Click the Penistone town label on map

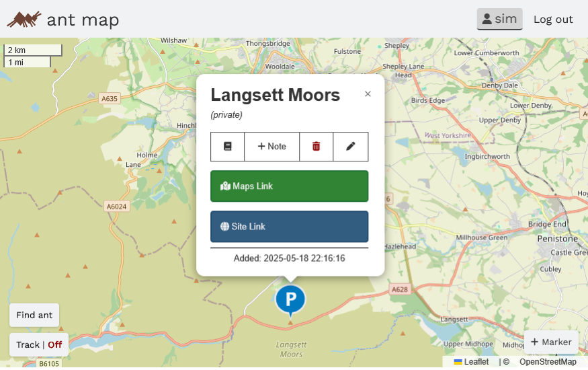[558, 239]
